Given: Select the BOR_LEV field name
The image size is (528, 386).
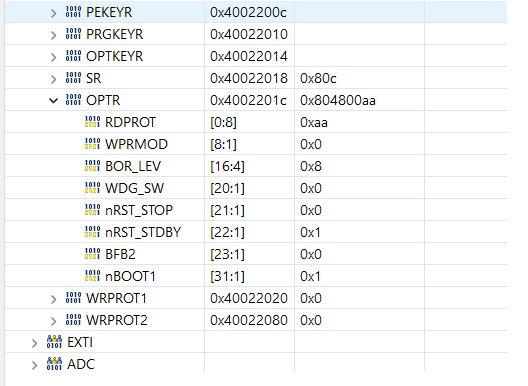Looking at the screenshot, I should point(133,166).
